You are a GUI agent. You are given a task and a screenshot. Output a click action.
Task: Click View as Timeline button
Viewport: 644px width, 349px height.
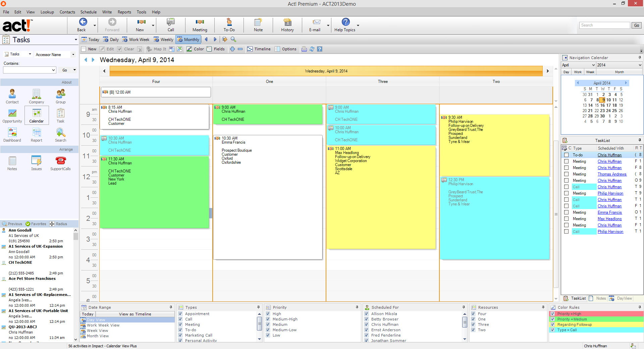coord(135,314)
